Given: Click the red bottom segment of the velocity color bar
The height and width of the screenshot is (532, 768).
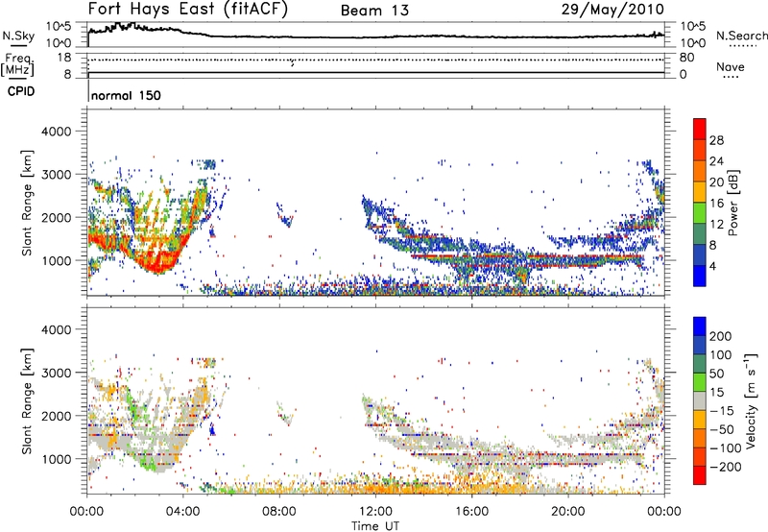Looking at the screenshot, I should [700, 475].
